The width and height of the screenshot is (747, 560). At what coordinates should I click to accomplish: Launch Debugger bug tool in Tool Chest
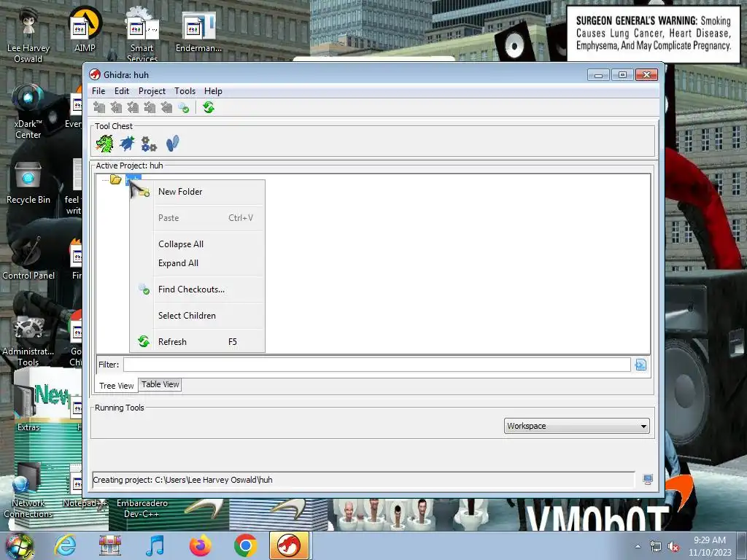[127, 144]
